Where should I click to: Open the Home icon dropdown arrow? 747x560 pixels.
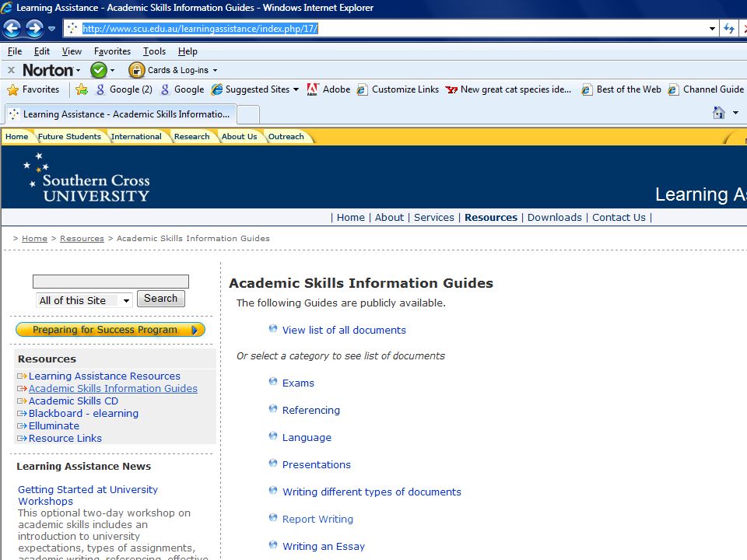[735, 113]
